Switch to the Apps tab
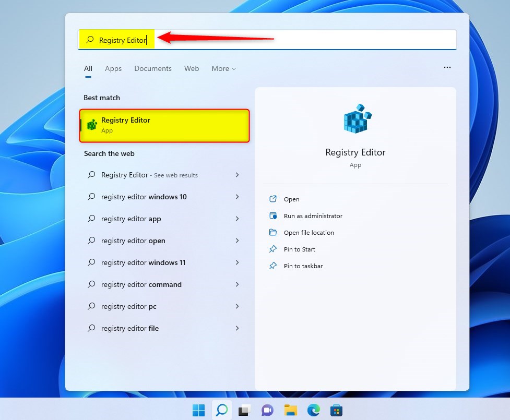This screenshot has width=510, height=420. tap(113, 68)
